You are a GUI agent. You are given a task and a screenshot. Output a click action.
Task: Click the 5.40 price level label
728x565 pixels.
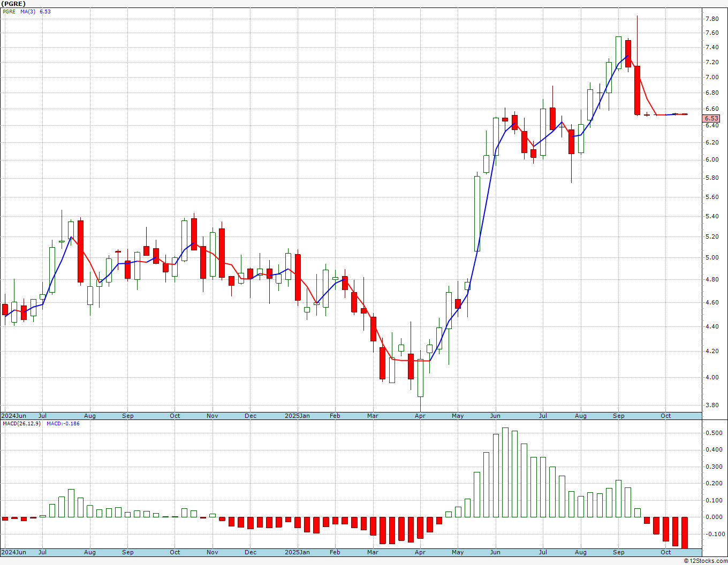[x=712, y=216]
